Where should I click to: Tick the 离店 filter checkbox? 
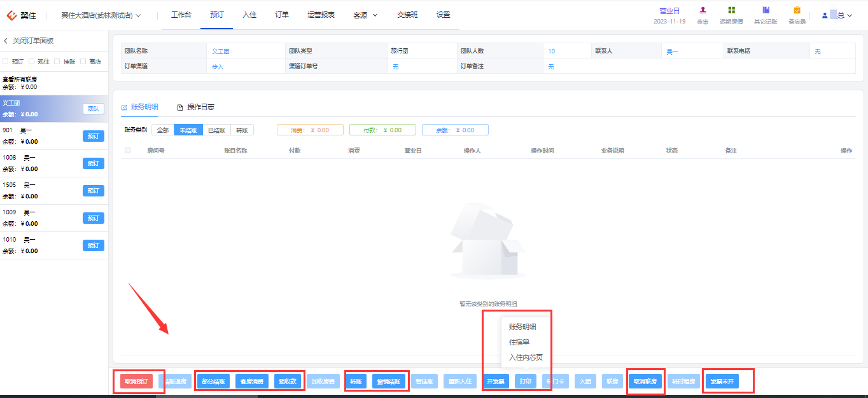click(x=83, y=62)
